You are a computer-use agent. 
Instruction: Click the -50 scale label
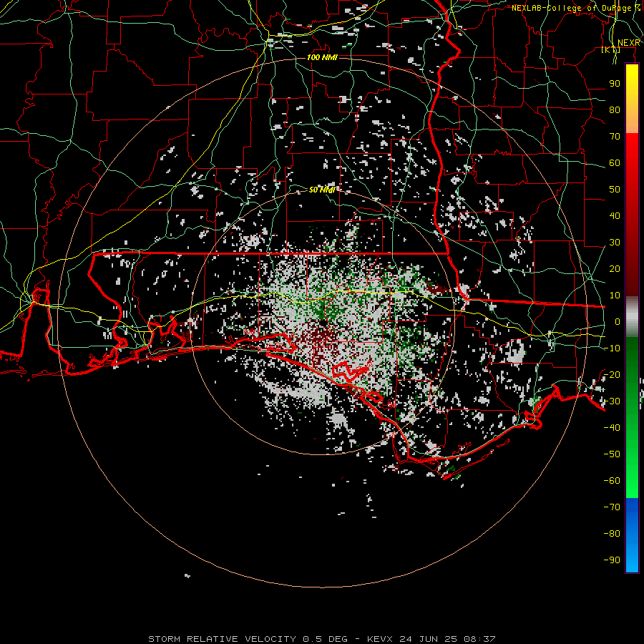(612, 454)
